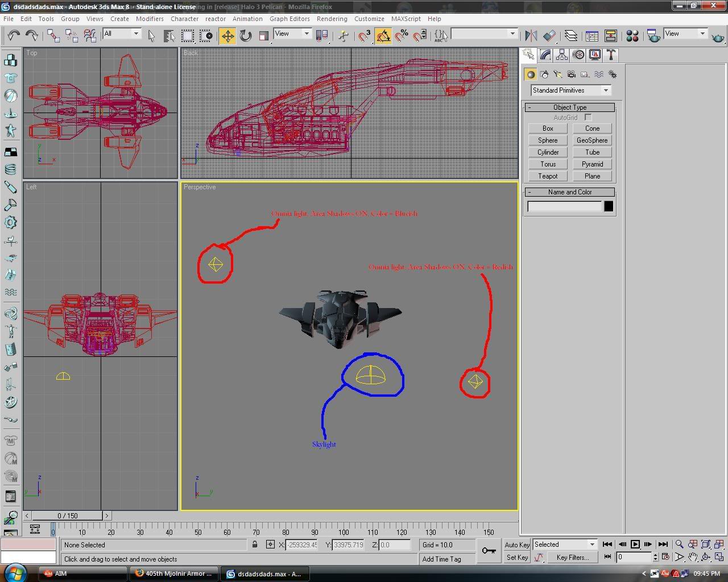Click the Rectangular Selection Region tool
The height and width of the screenshot is (582, 728).
188,36
